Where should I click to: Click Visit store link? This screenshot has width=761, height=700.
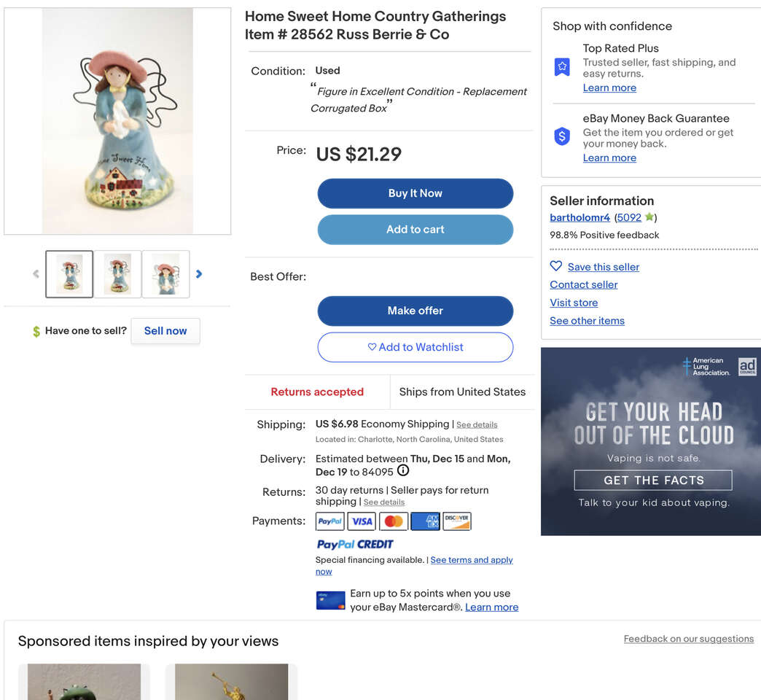pos(574,303)
